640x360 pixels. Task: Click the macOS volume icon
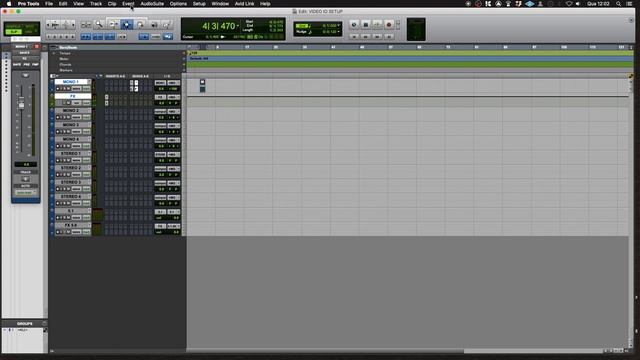tap(578, 4)
